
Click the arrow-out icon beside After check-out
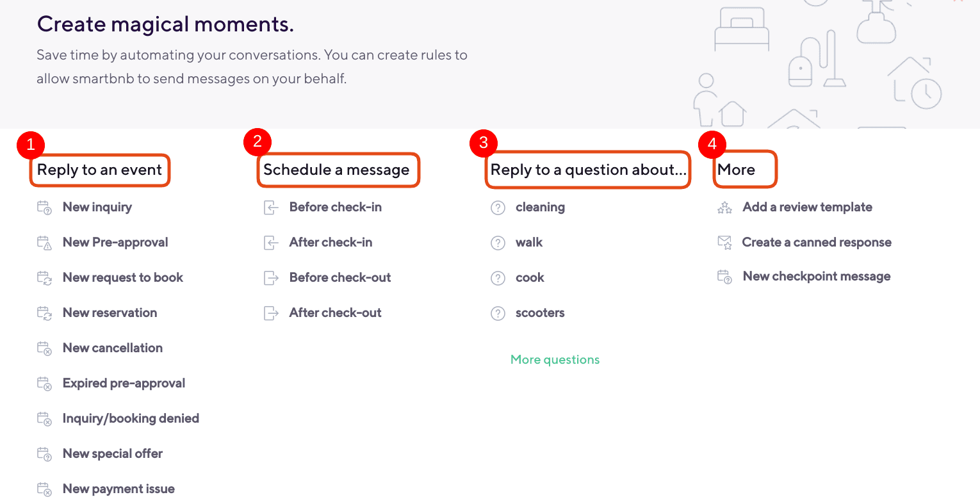[271, 313]
